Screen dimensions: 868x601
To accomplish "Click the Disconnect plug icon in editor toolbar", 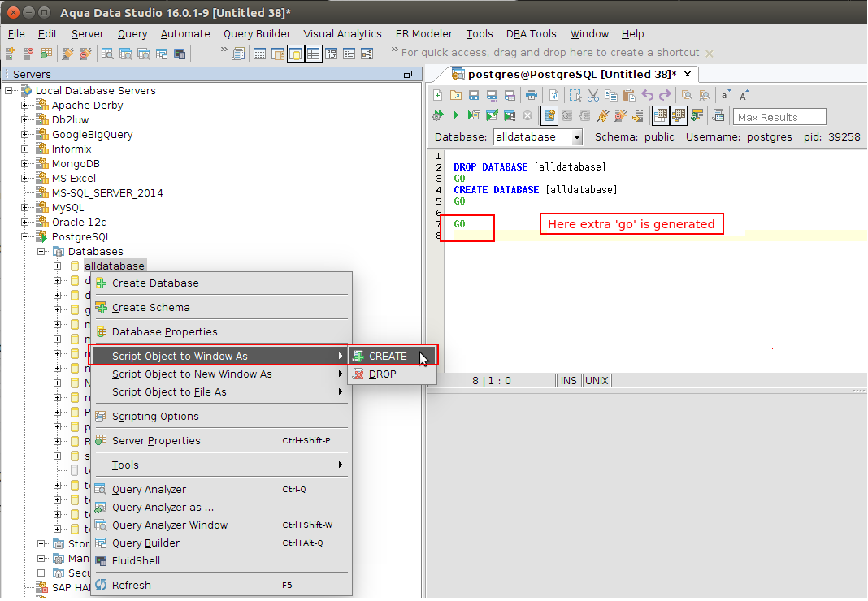I will (x=621, y=115).
